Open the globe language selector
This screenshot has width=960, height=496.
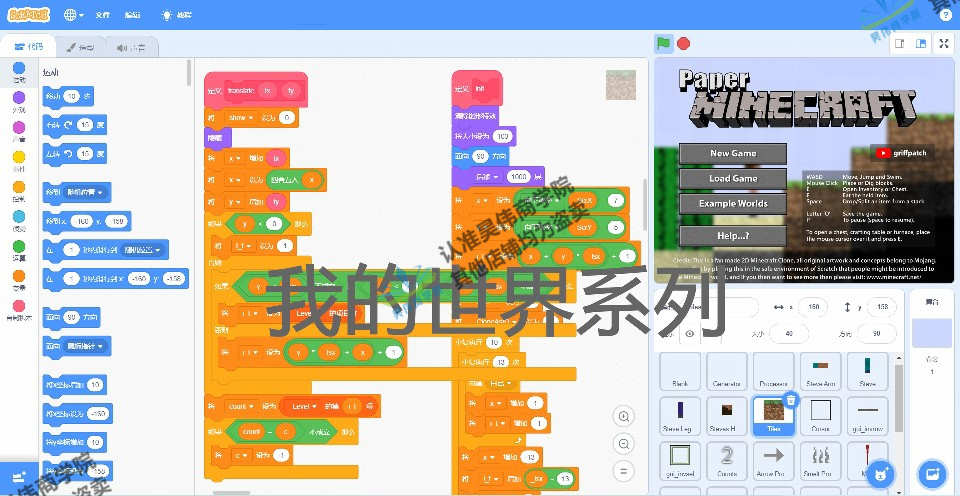pos(73,15)
